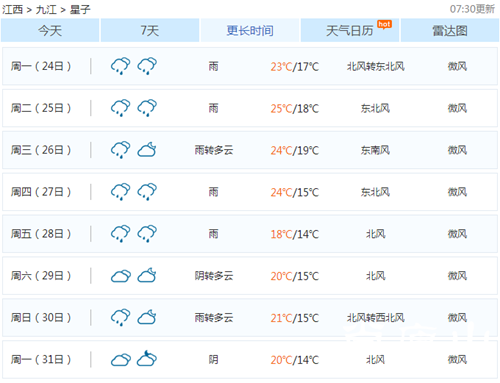The image size is (500, 383).
Task: Select the 周五（28日）date label
Action: pos(41,234)
